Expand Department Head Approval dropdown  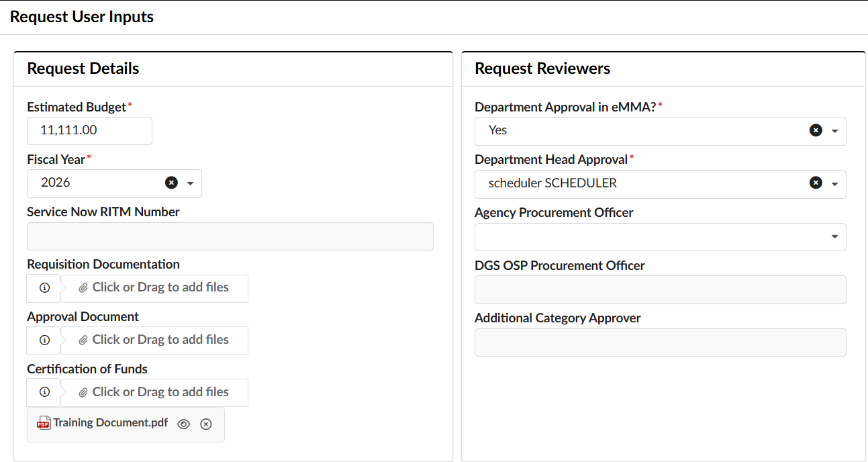click(834, 183)
